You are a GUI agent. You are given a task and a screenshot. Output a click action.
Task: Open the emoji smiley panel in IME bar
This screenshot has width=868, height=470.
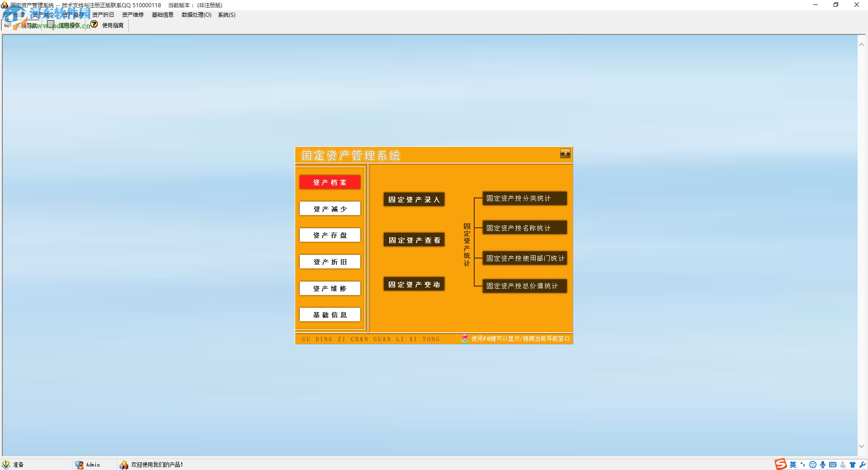(x=813, y=465)
